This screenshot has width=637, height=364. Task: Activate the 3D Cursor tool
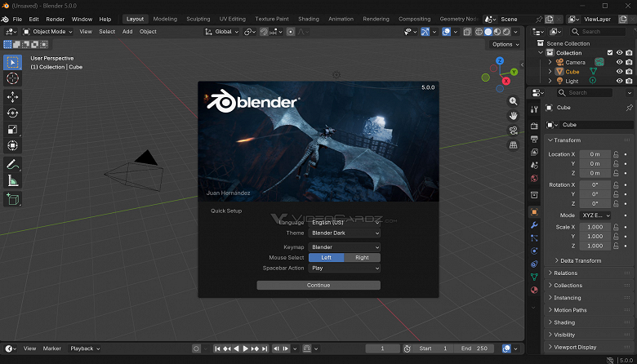[12, 78]
